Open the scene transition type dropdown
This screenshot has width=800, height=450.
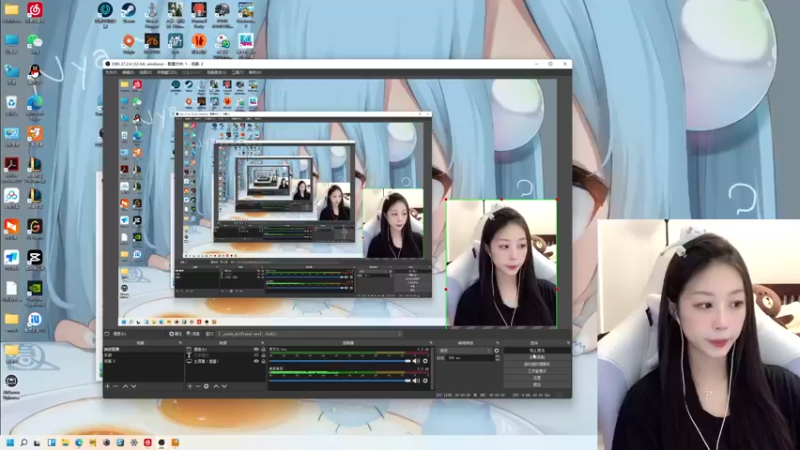click(x=464, y=351)
